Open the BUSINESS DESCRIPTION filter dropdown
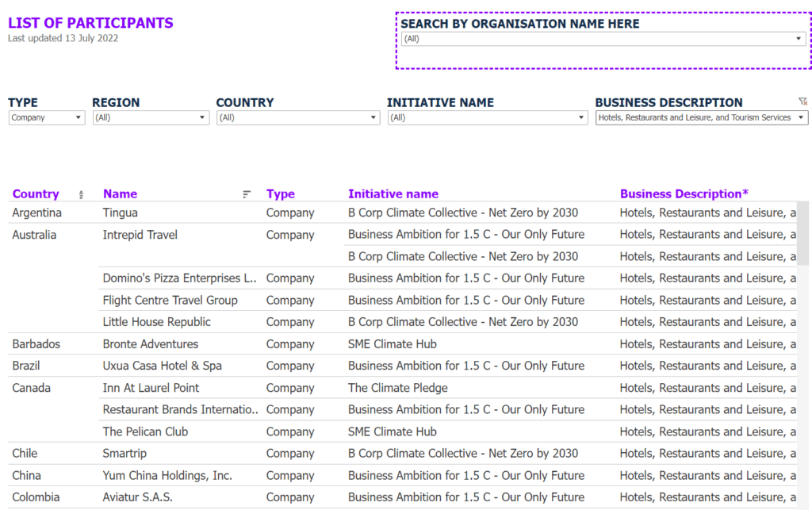This screenshot has width=812, height=510. tap(702, 117)
